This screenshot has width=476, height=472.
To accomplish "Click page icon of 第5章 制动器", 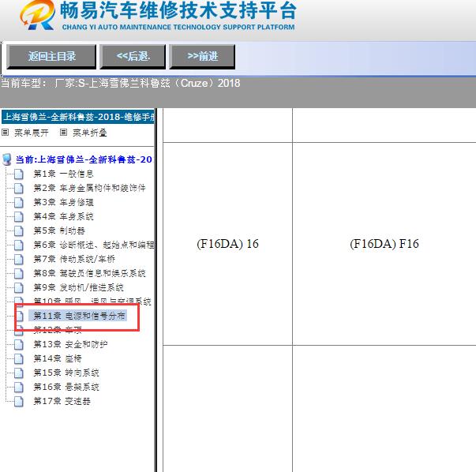I will [x=19, y=231].
